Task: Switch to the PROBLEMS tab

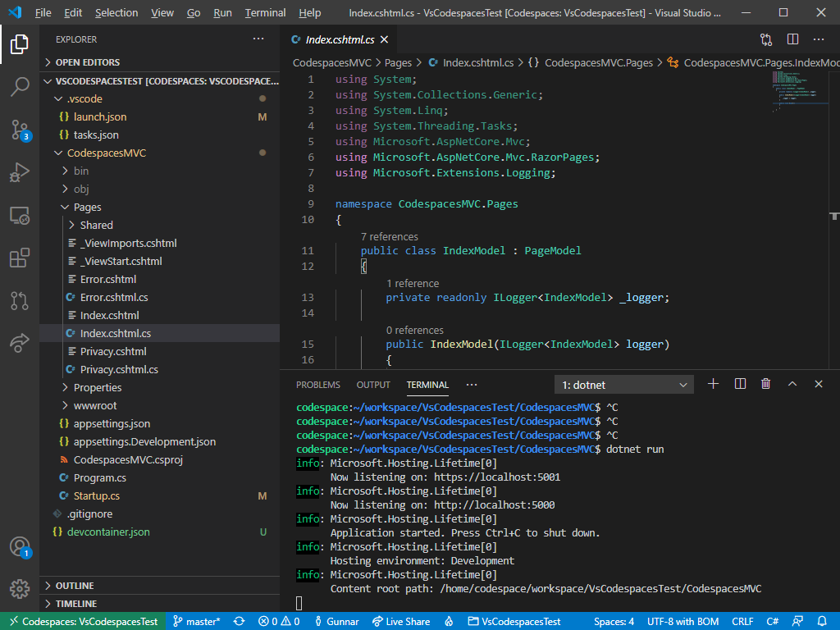Action: click(x=317, y=384)
